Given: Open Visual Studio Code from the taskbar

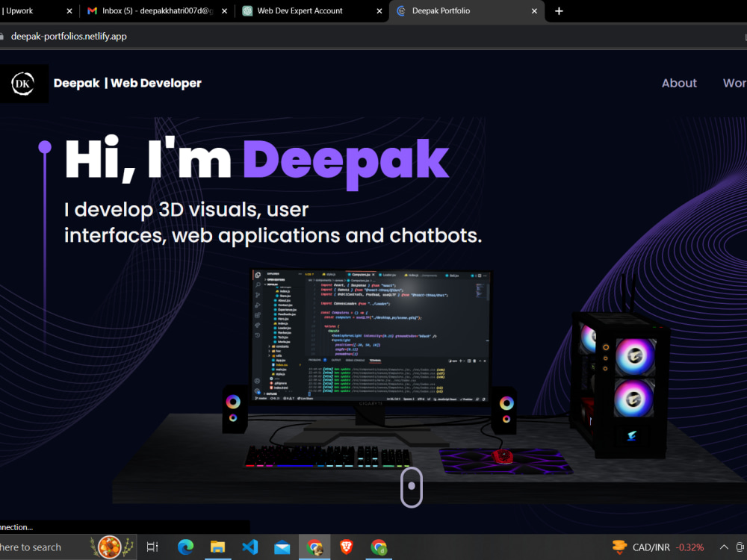Looking at the screenshot, I should [x=250, y=547].
